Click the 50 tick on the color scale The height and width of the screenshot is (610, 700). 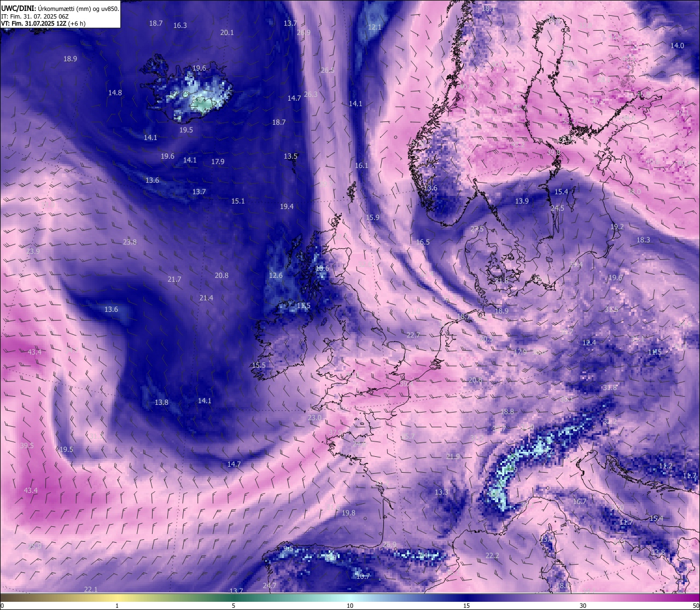click(x=696, y=606)
